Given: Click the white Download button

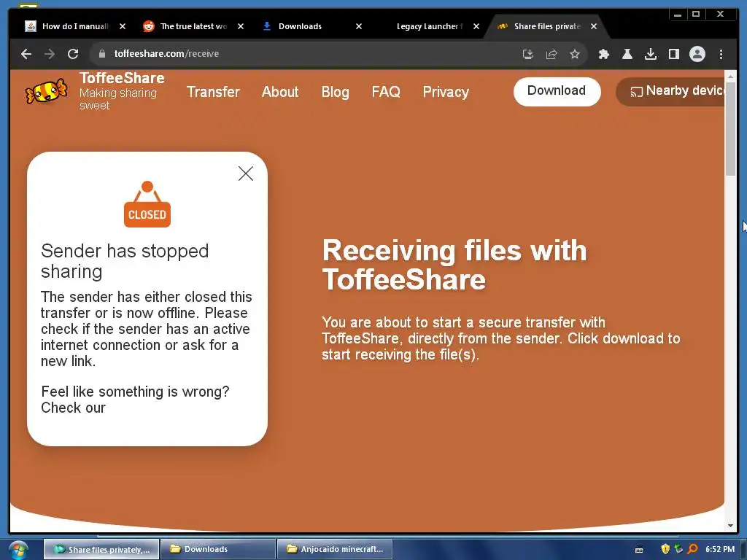Looking at the screenshot, I should (x=557, y=91).
